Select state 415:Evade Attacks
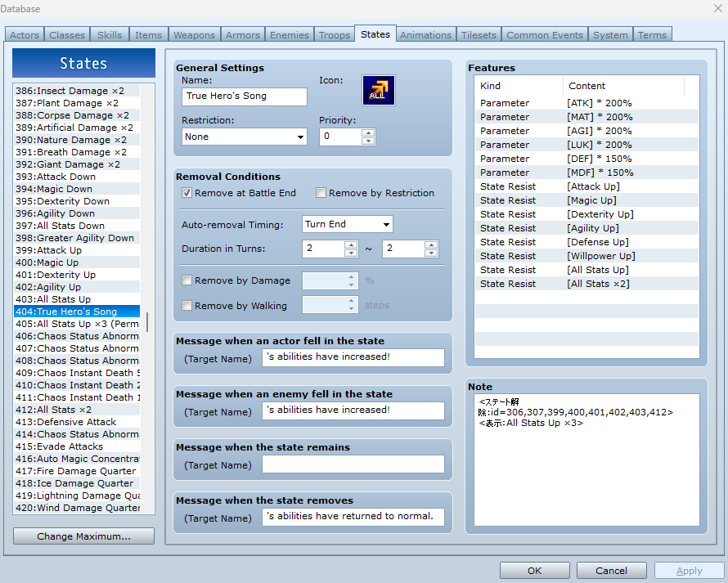The image size is (728, 583). click(77, 446)
